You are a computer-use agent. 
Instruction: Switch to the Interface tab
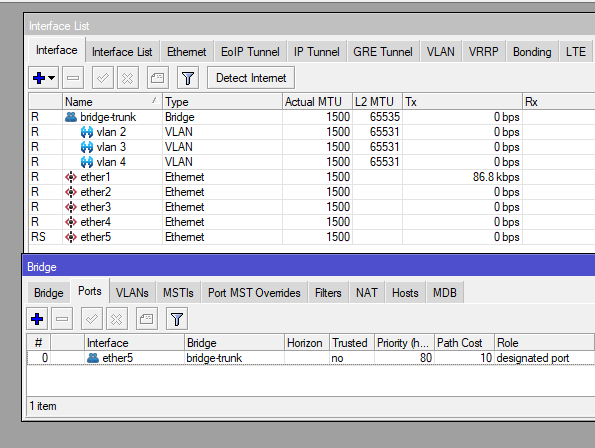pos(57,50)
